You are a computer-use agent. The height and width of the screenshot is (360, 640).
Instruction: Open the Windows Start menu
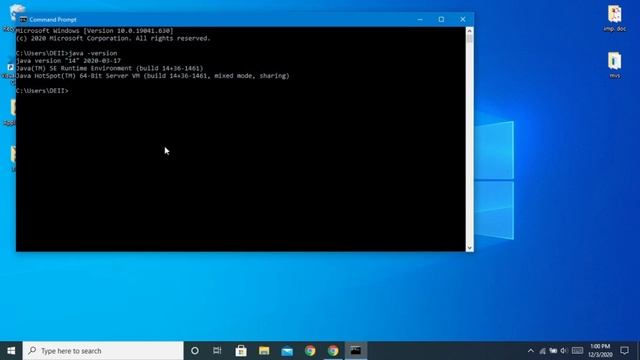[x=11, y=351]
